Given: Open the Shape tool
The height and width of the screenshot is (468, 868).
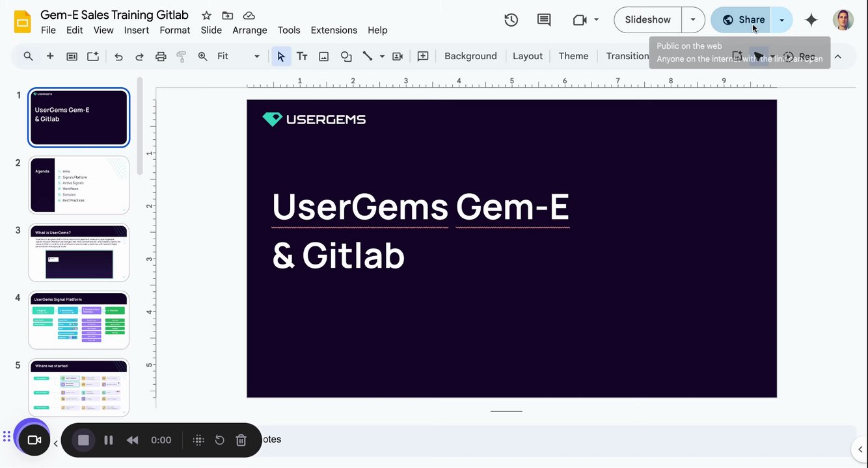Looking at the screenshot, I should click(346, 57).
